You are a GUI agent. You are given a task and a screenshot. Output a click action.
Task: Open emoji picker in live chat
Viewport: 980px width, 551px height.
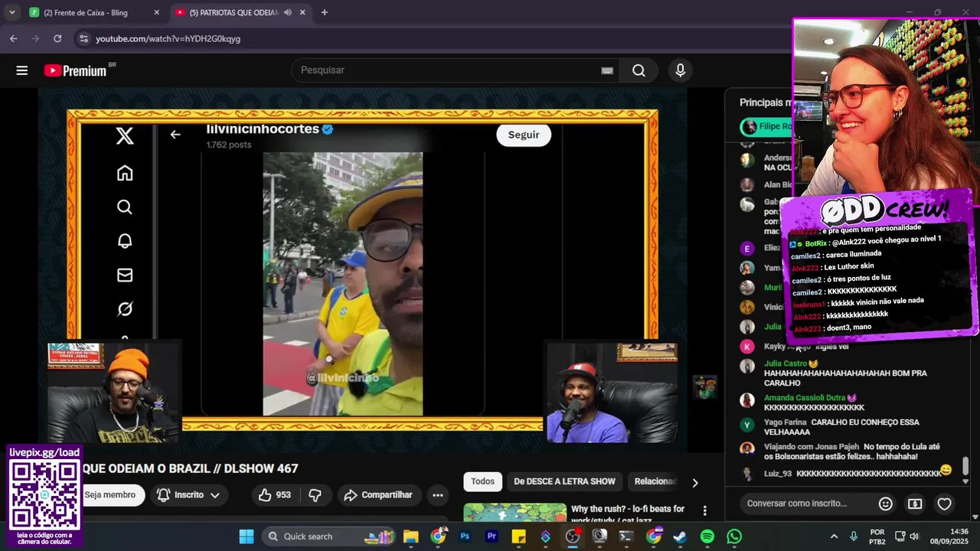(885, 504)
